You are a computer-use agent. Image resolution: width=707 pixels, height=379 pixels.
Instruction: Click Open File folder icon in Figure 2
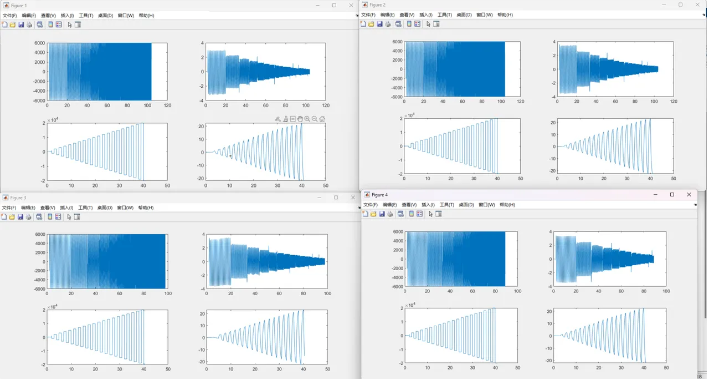pyautogui.click(x=371, y=24)
